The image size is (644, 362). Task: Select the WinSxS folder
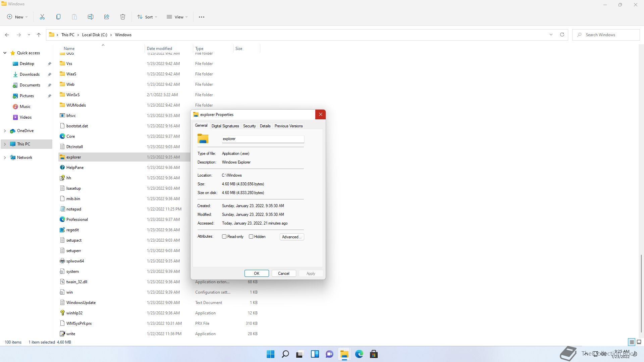coord(73,95)
